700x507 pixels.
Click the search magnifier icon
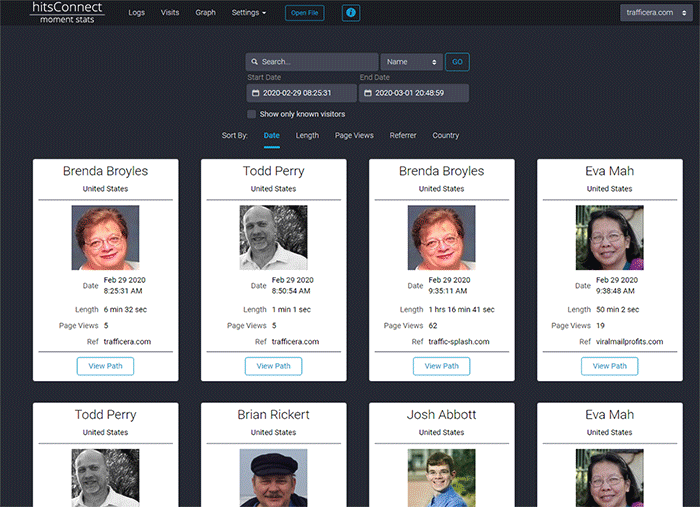point(255,62)
